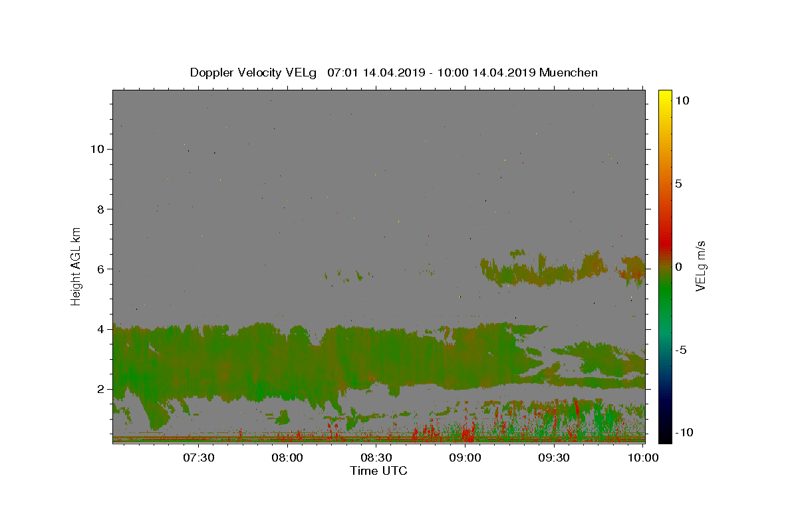Click the colorbar label 'VELg m/s'
798x532 pixels.
click(700, 267)
